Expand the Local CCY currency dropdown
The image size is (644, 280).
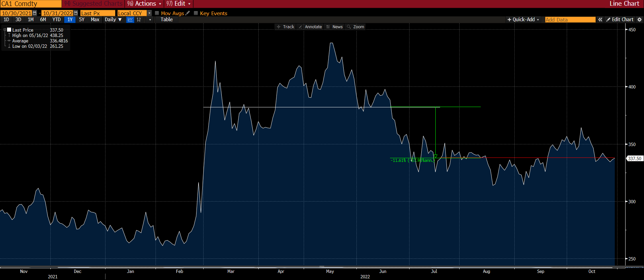[x=149, y=13]
